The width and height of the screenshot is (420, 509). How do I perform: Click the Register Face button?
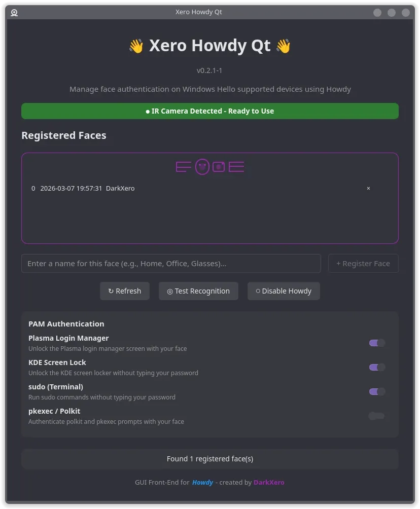pyautogui.click(x=363, y=263)
